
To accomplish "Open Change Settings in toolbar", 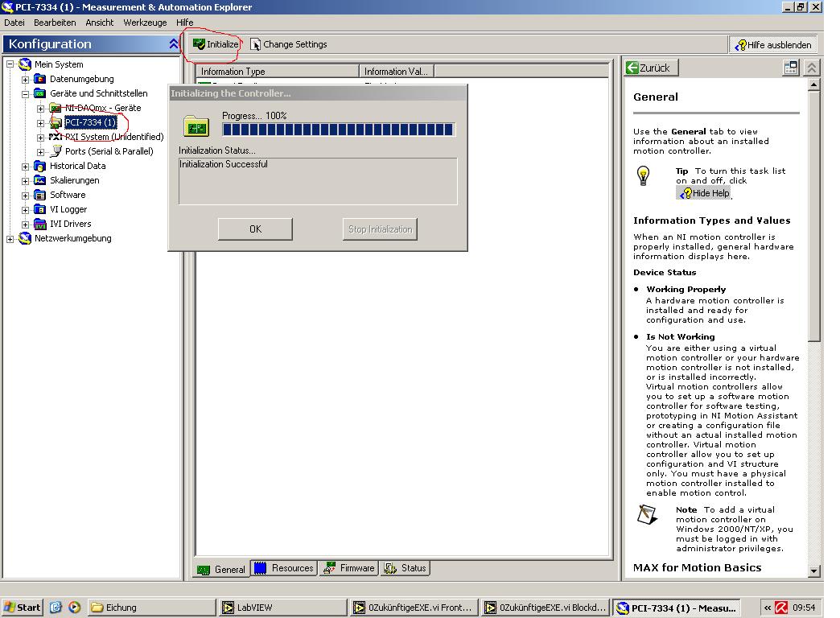I will tap(289, 44).
